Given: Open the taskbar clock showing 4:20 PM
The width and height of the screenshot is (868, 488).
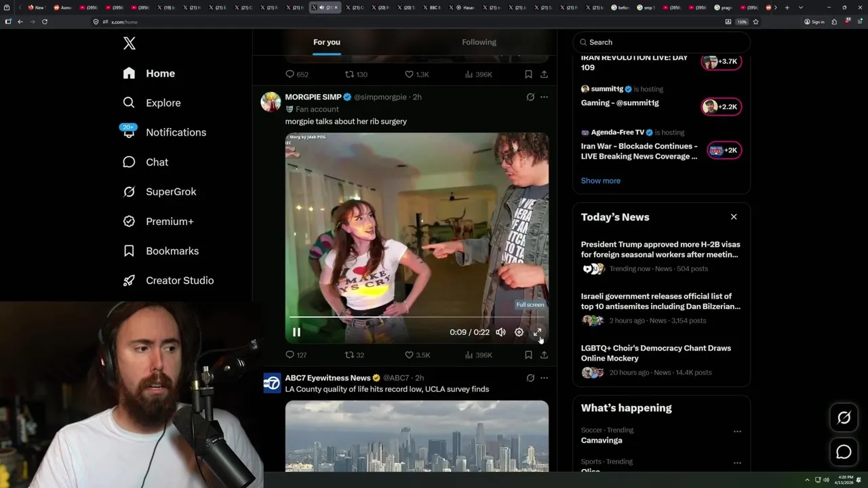Looking at the screenshot, I should pos(844,480).
